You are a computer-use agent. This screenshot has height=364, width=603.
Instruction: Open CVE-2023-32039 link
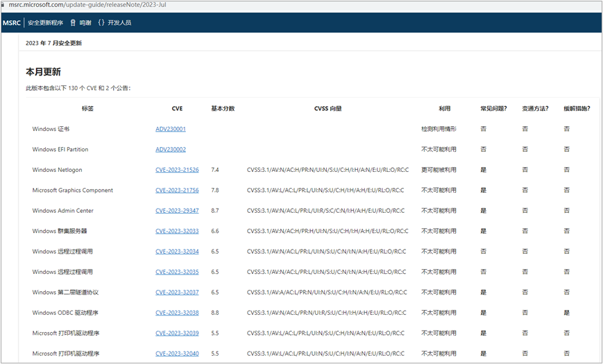(177, 333)
